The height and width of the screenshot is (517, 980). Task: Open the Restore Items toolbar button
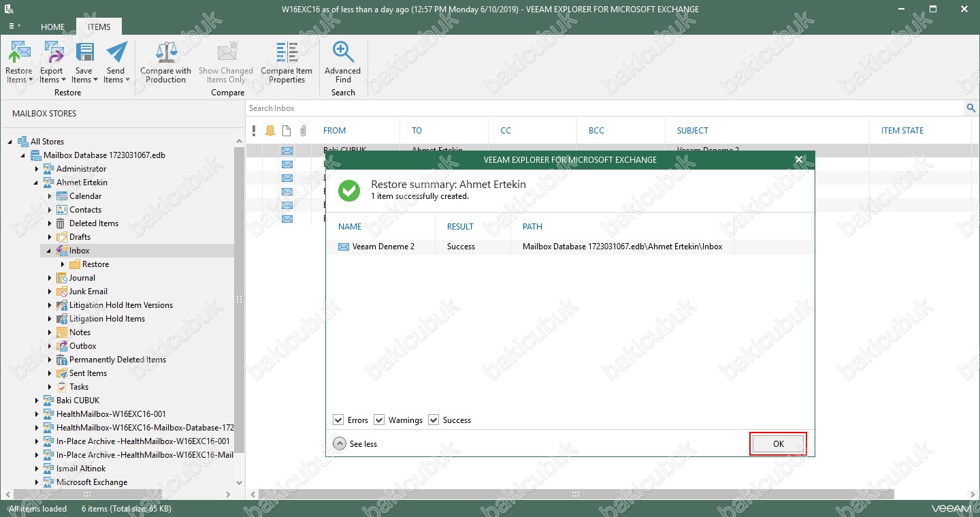19,62
